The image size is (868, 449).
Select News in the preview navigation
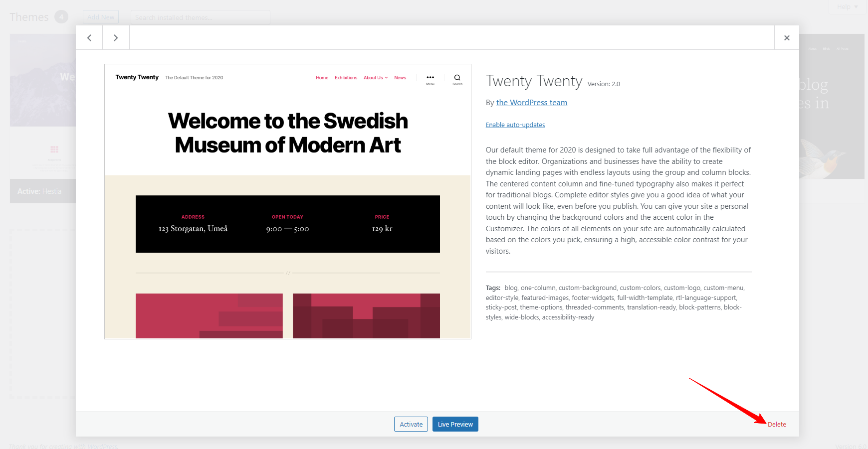(x=400, y=78)
